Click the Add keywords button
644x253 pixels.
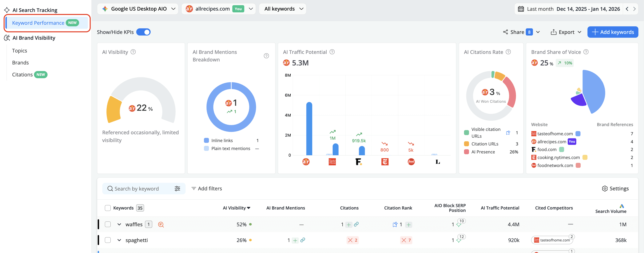pyautogui.click(x=613, y=32)
